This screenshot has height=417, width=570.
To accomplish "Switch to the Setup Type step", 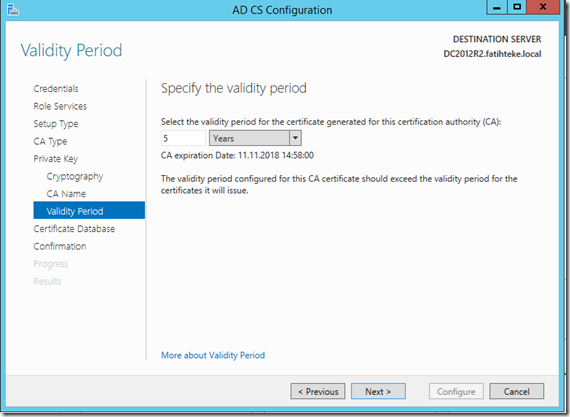I will [56, 124].
